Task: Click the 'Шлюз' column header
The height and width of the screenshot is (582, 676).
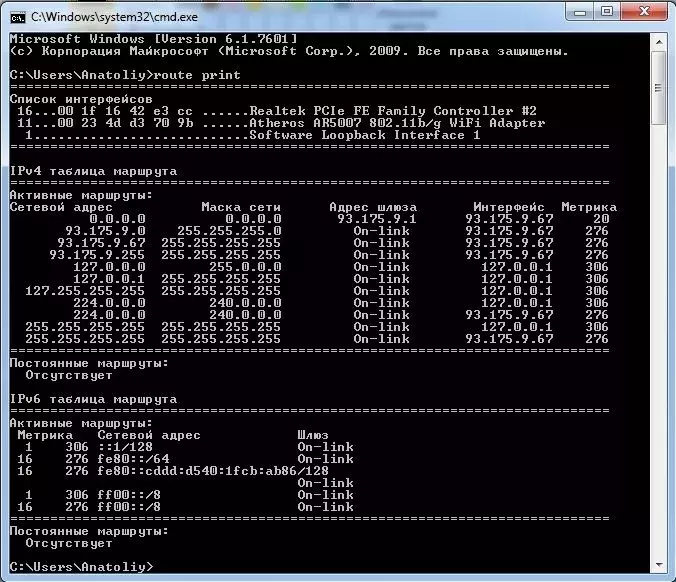Action: click(x=313, y=435)
